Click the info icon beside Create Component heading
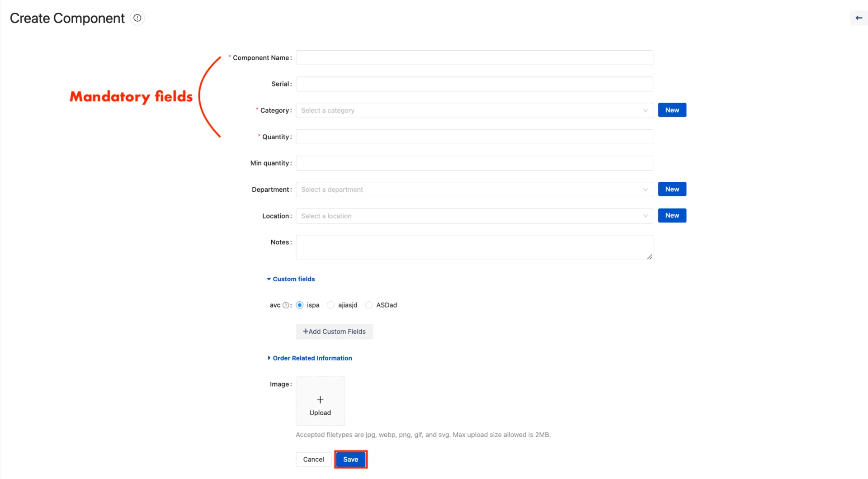This screenshot has width=868, height=479. (137, 18)
